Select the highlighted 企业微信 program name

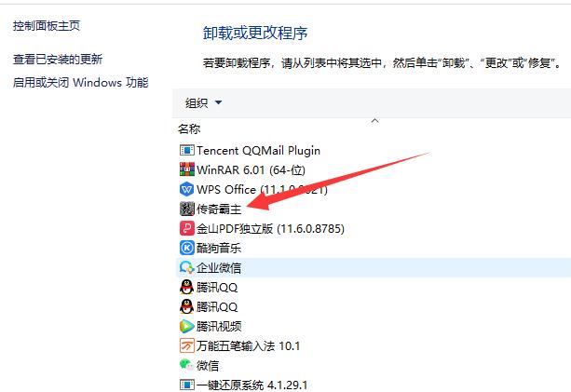pyautogui.click(x=219, y=268)
